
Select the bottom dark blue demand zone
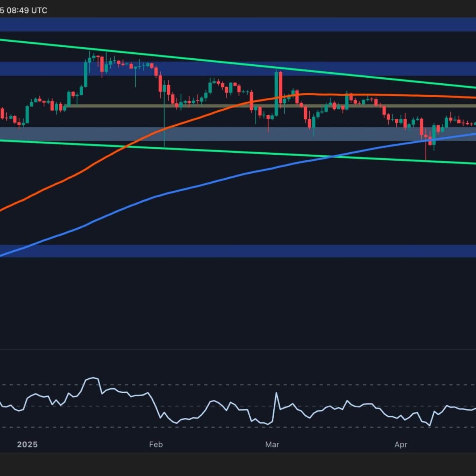pyautogui.click(x=238, y=251)
